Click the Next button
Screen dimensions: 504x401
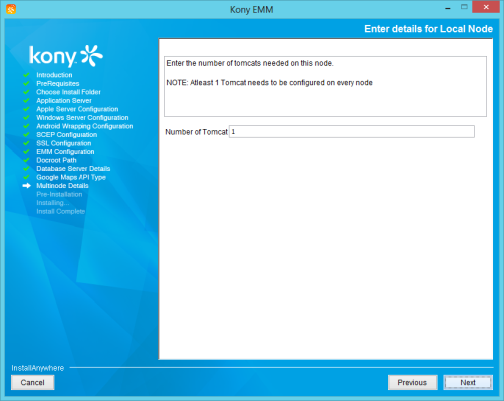pyautogui.click(x=468, y=382)
